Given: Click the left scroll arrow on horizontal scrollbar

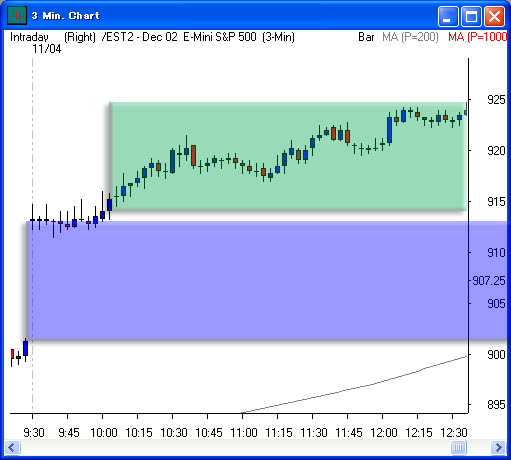Looking at the screenshot, I should [13, 447].
